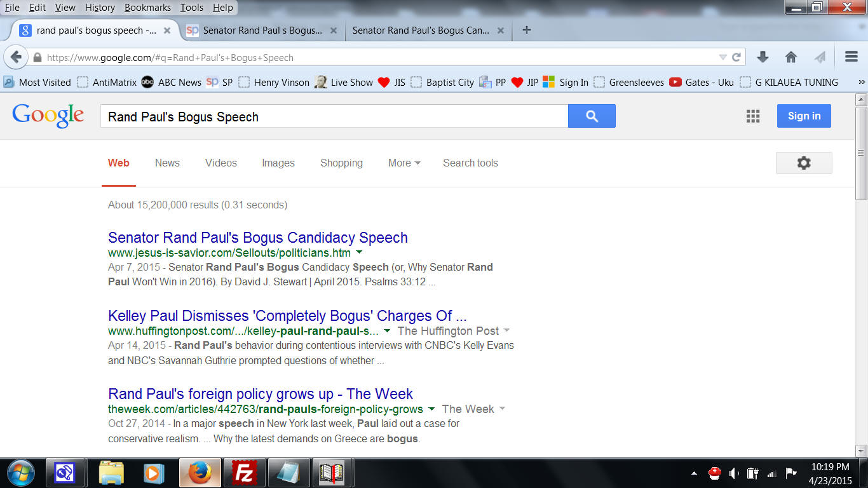
Task: Open the notepad taskbar icon
Action: 288,473
